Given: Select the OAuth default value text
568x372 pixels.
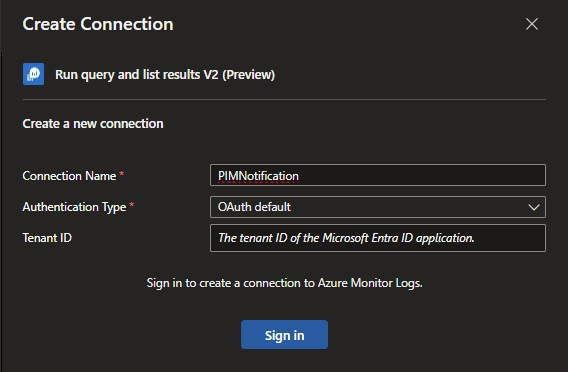Looking at the screenshot, I should 254,207.
